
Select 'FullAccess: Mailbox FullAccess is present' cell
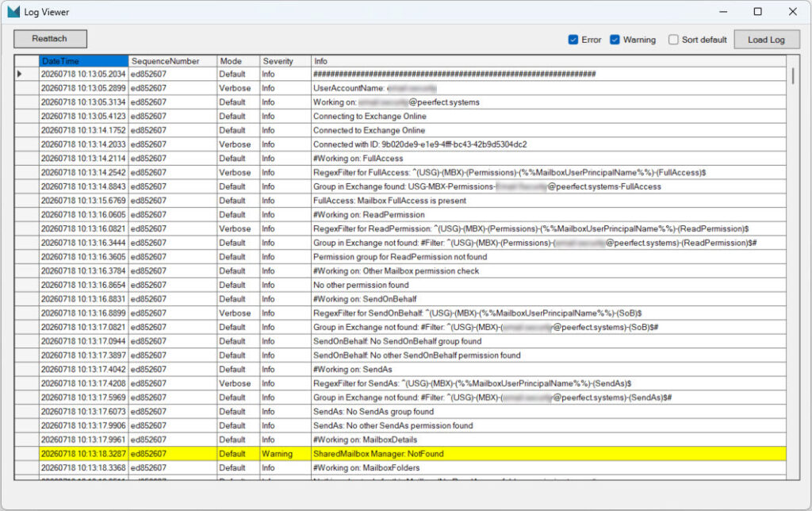tap(549, 201)
